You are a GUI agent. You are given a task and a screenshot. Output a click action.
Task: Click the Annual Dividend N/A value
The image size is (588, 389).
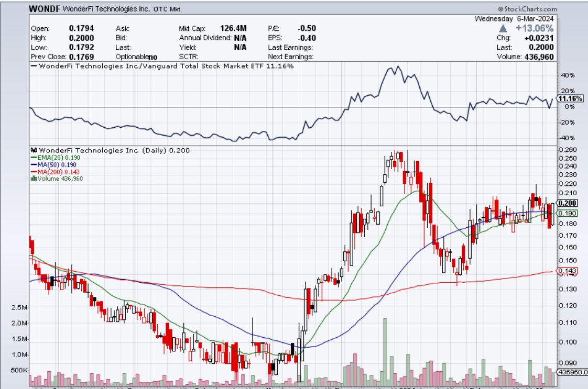241,38
